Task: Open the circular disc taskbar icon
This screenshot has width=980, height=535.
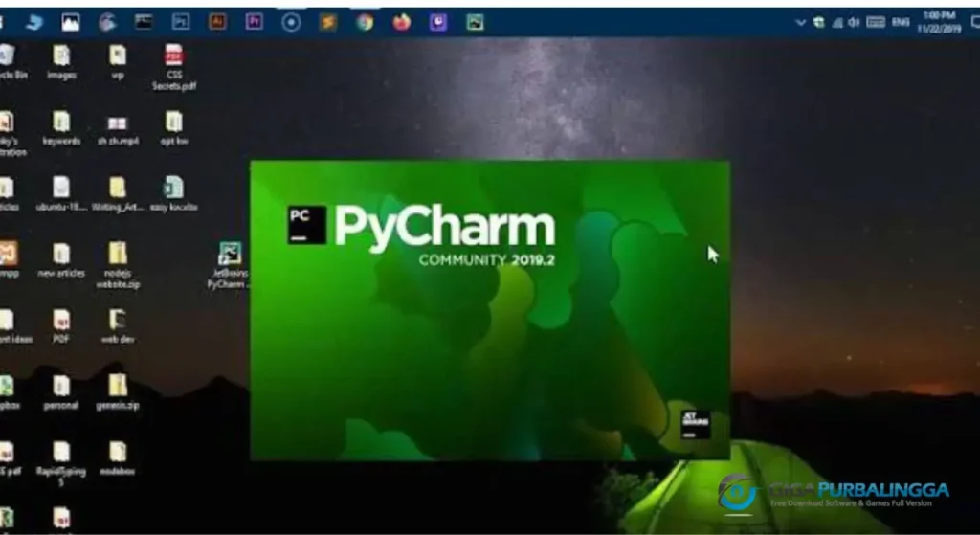Action: click(291, 23)
